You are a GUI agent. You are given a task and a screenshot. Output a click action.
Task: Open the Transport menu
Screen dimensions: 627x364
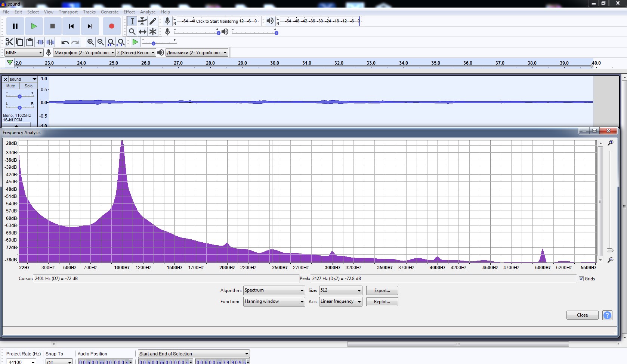click(x=68, y=12)
